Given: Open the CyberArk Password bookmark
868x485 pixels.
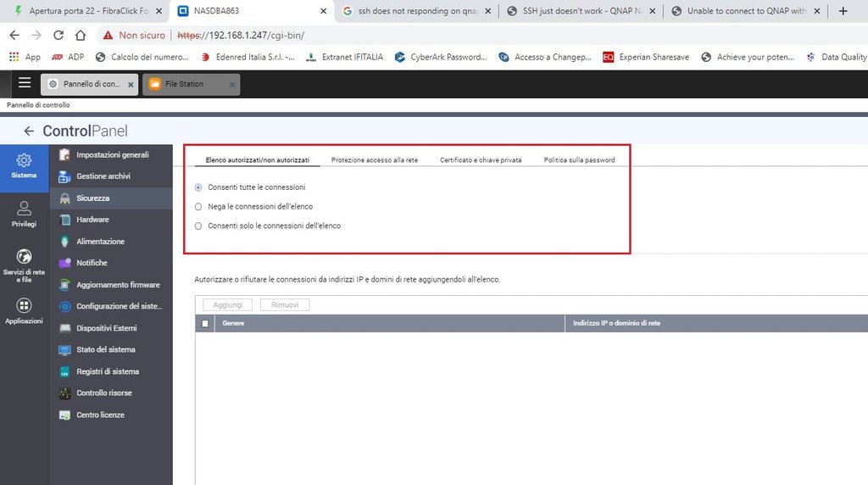Looking at the screenshot, I should coord(441,57).
